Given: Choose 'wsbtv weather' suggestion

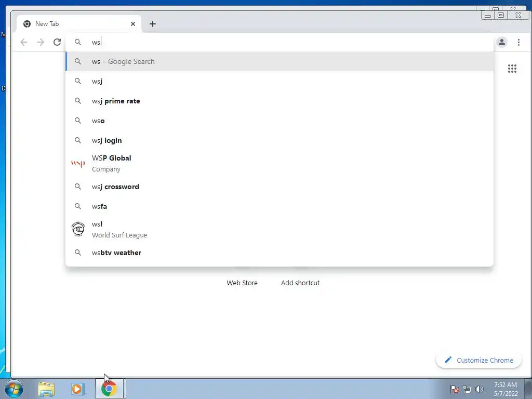Looking at the screenshot, I should (280, 252).
